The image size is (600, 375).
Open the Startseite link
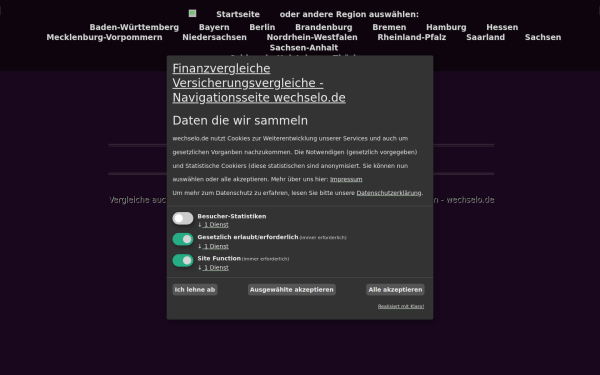click(x=238, y=14)
